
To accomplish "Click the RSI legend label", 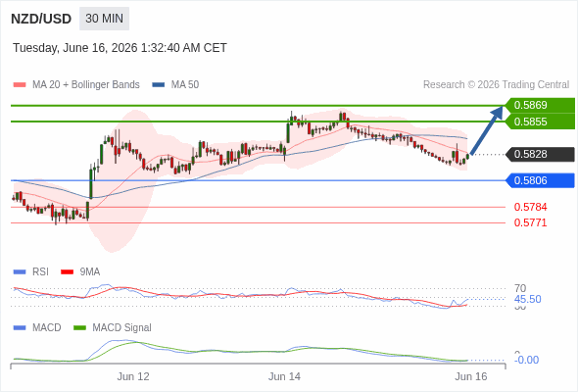I will point(40,272).
